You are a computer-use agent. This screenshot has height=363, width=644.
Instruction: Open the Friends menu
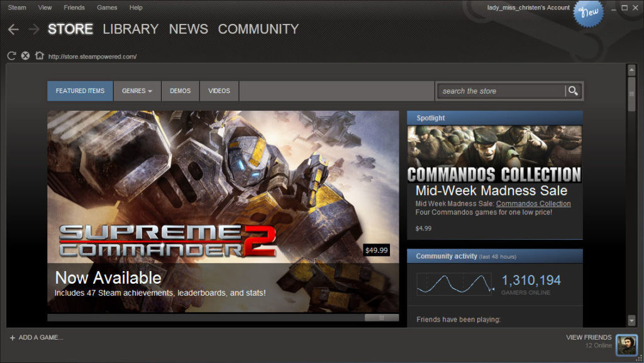point(74,8)
